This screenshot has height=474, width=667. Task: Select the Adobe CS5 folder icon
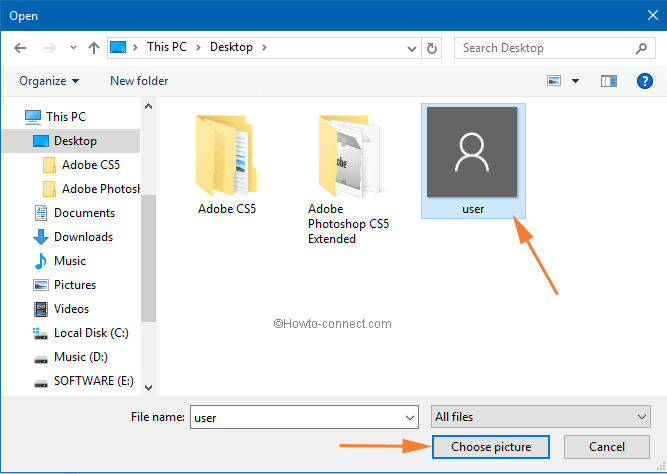pyautogui.click(x=229, y=158)
